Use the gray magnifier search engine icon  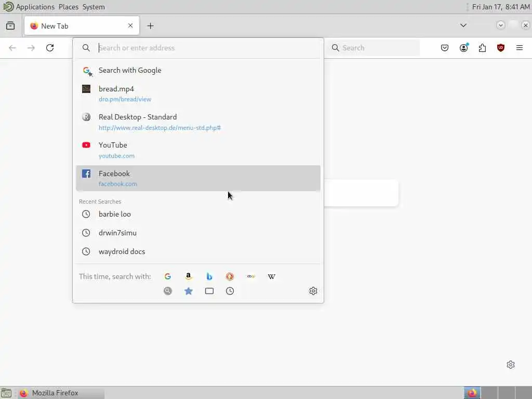(168, 291)
